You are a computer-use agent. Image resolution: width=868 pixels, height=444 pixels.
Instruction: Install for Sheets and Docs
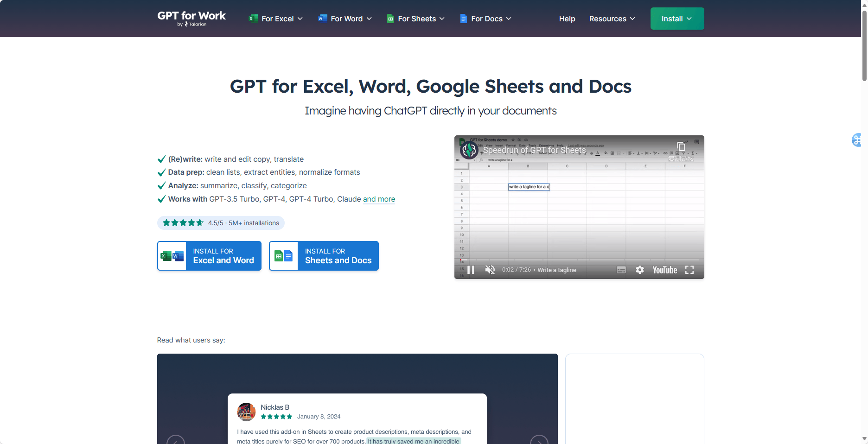click(x=324, y=256)
